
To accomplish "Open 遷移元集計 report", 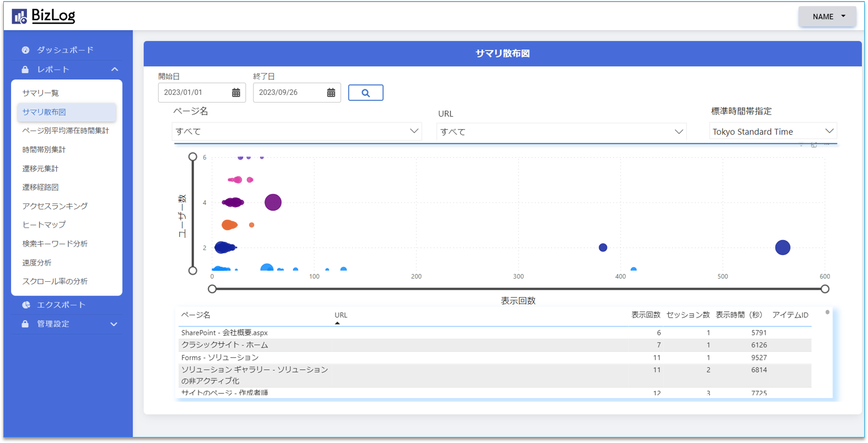I will 41,168.
